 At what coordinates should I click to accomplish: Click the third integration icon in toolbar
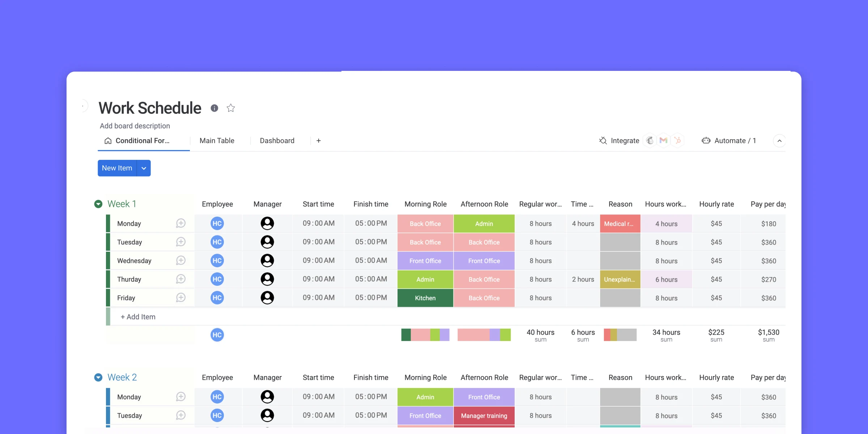click(678, 141)
